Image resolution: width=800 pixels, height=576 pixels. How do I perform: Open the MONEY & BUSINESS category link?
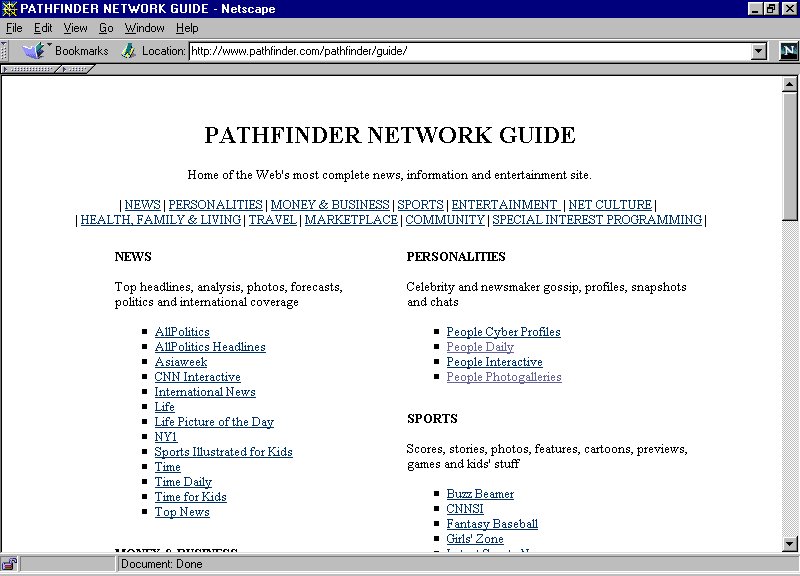[x=330, y=205]
